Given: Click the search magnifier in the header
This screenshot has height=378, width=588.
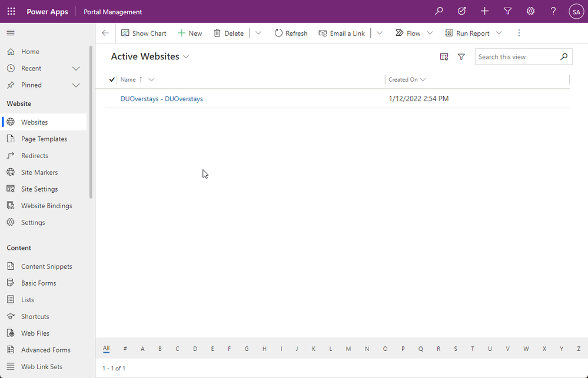Looking at the screenshot, I should tap(438, 11).
